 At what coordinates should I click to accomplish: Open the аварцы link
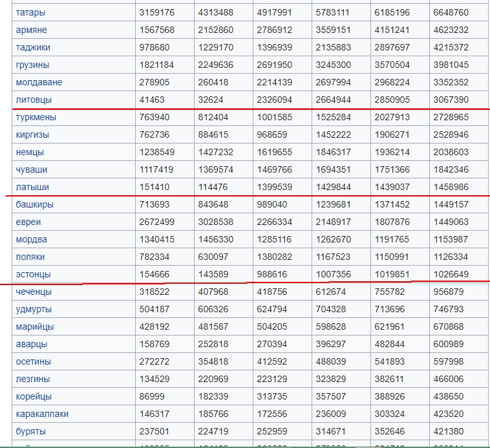pos(32,345)
